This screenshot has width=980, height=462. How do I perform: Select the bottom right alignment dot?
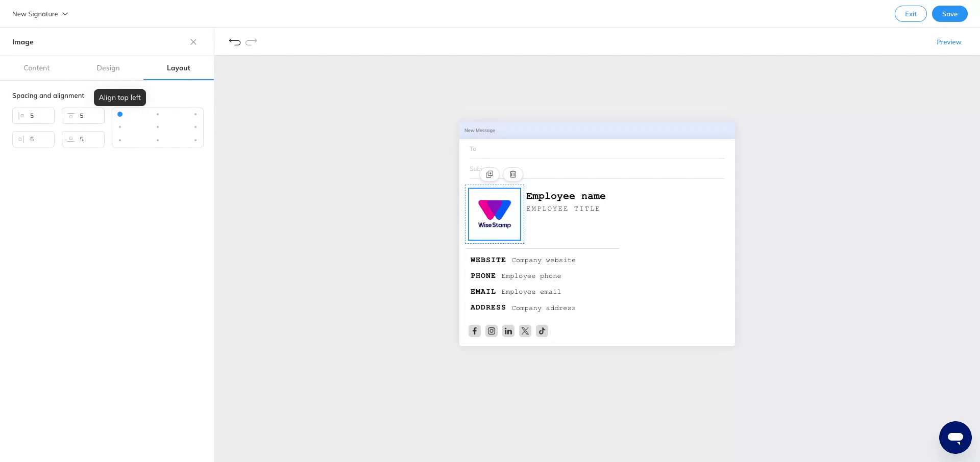[195, 140]
